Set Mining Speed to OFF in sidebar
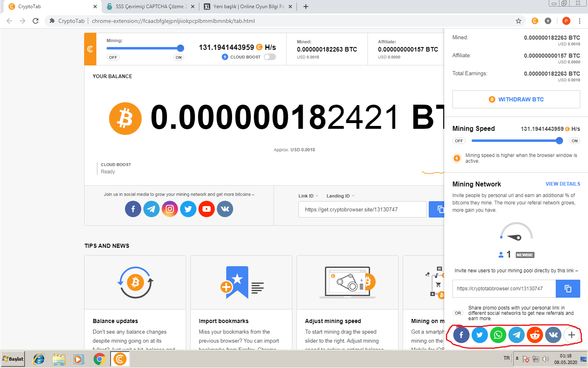This screenshot has width=588, height=368. pyautogui.click(x=459, y=141)
